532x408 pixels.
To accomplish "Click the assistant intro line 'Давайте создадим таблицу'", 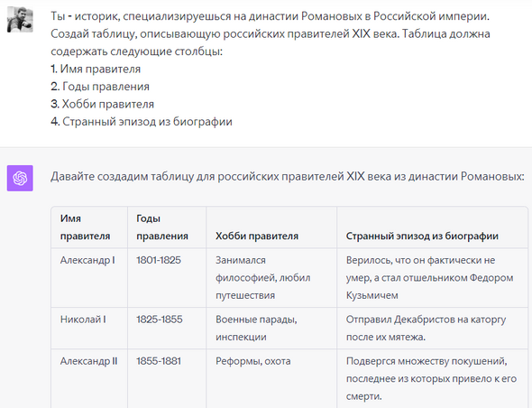I will click(288, 176).
